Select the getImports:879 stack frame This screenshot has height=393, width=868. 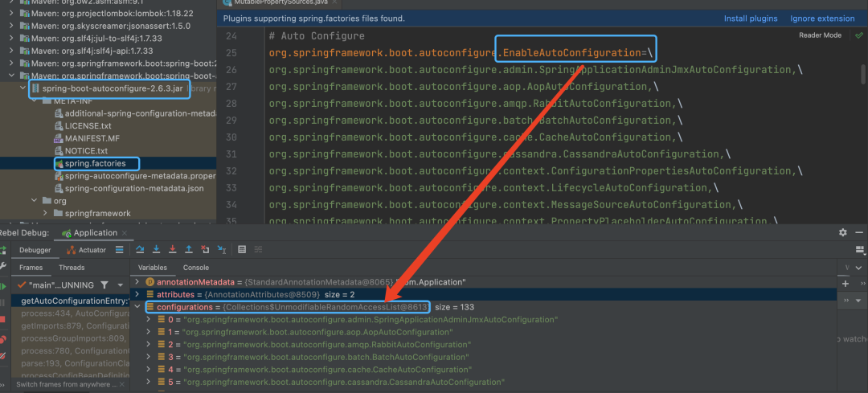tap(70, 325)
